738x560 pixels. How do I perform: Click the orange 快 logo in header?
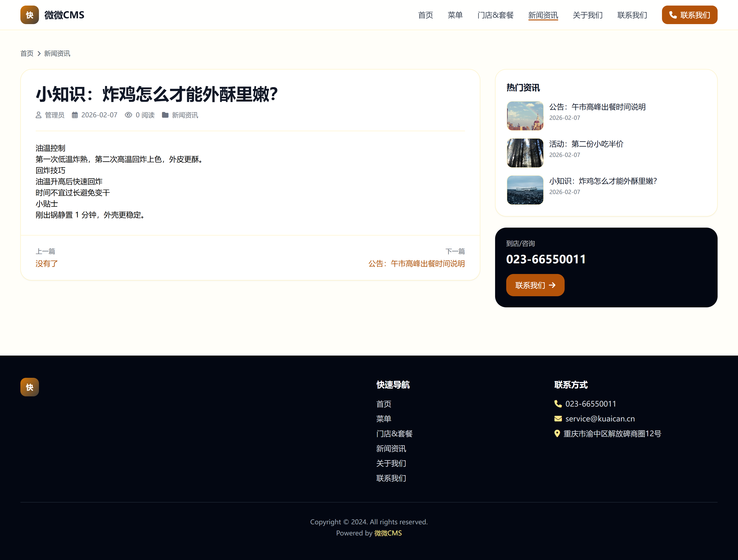point(29,15)
